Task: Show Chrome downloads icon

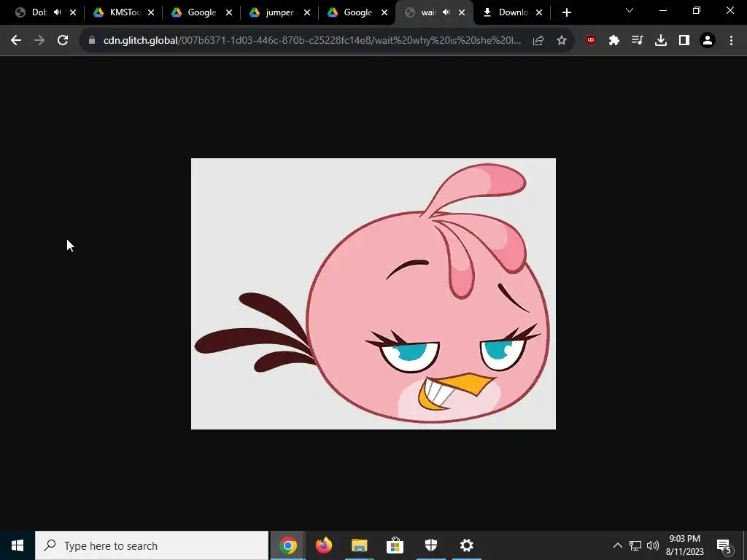Action: [661, 41]
